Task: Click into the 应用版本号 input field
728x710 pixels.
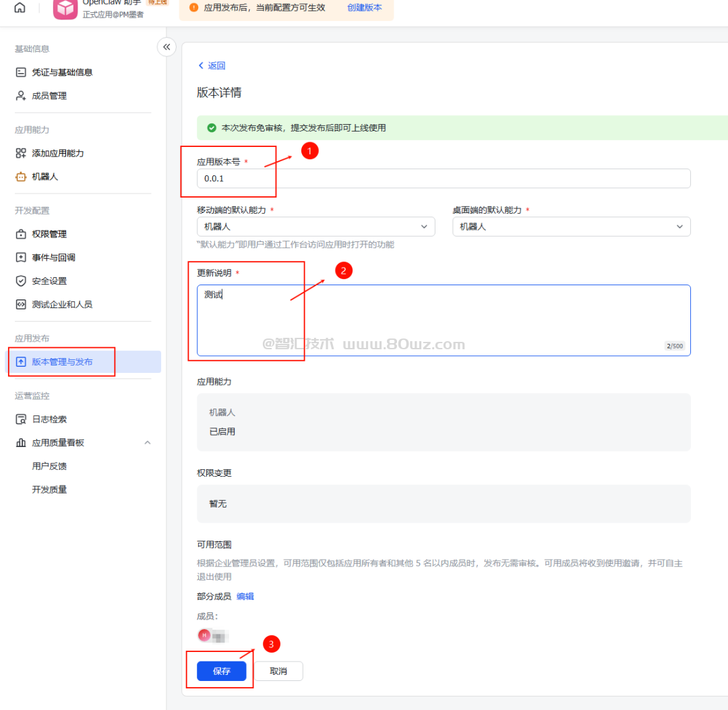Action: tap(445, 179)
